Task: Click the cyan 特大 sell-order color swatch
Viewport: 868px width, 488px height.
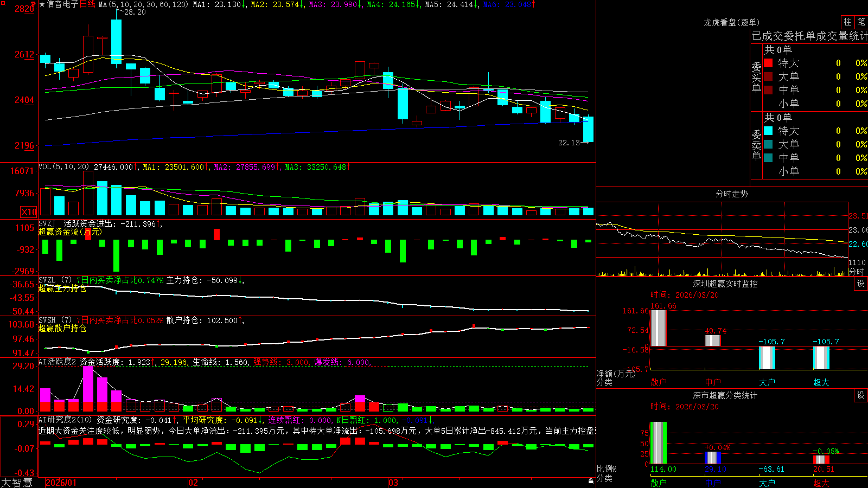Action: 768,131
